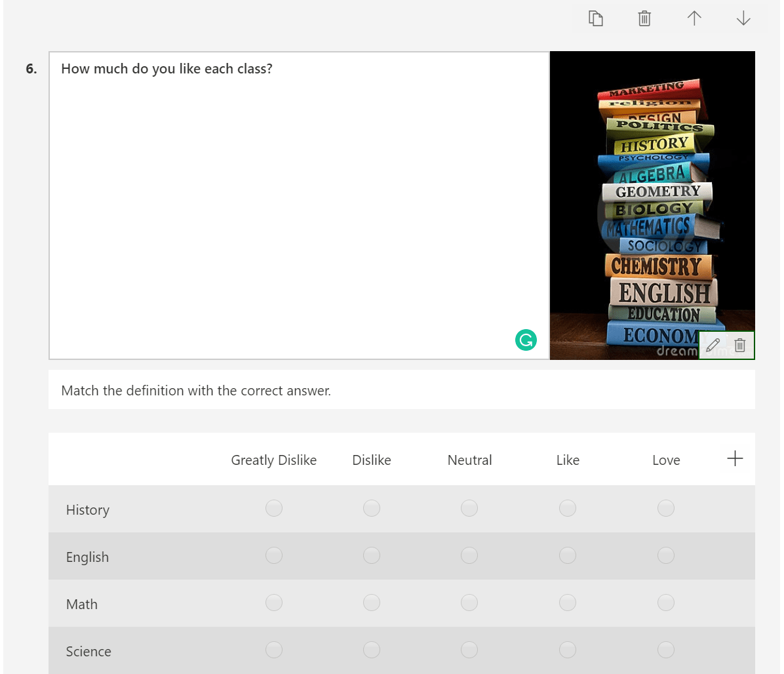Delete question 6 with the trash icon
Image resolution: width=784 pixels, height=674 pixels.
click(x=644, y=18)
